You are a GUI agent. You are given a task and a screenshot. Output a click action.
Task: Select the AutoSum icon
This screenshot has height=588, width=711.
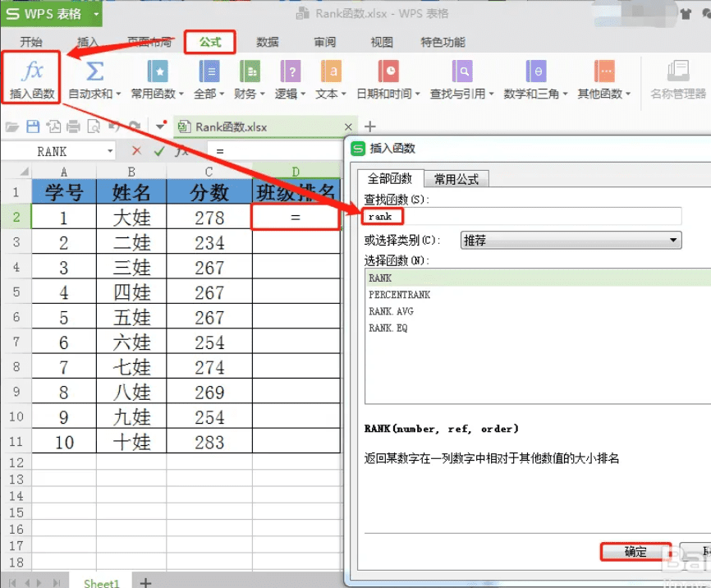tap(92, 78)
